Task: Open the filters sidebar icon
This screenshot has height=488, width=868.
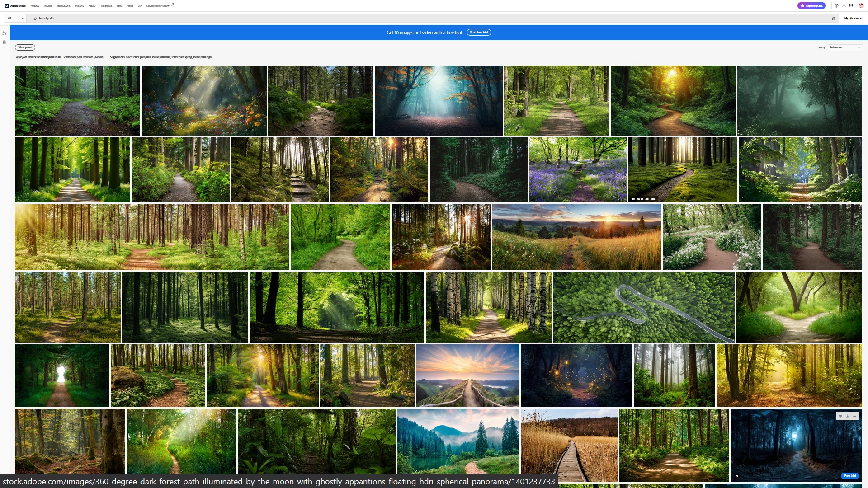Action: tap(5, 33)
